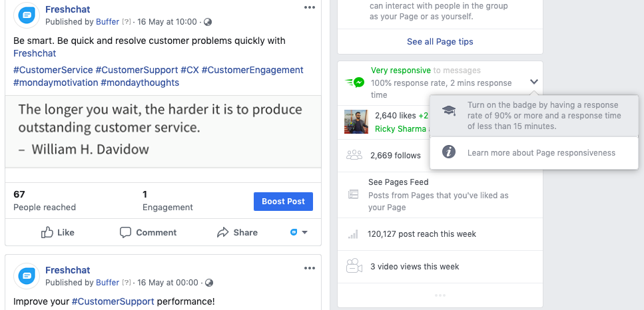Click the 2,640 likes count

[x=396, y=116]
